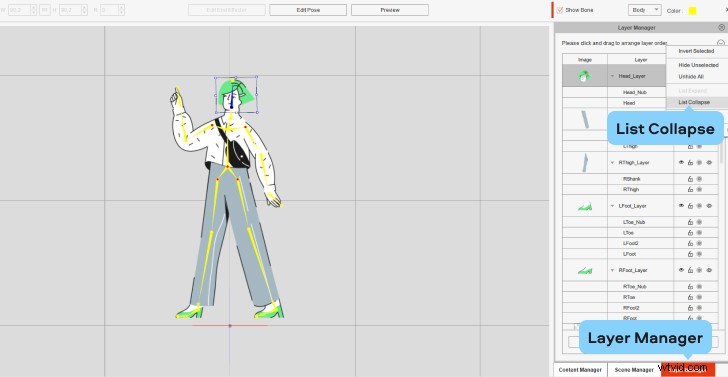Click the W width input field
This screenshot has height=377, width=728.
[x=22, y=10]
